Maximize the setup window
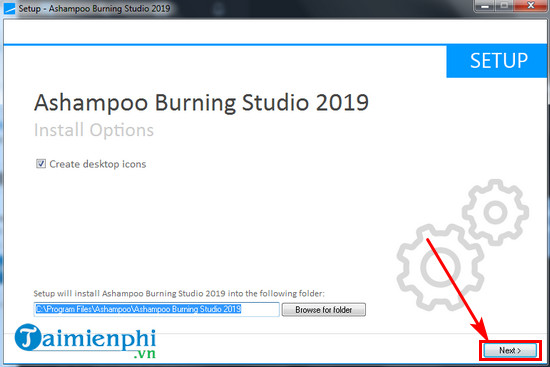Viewport: 550px width, 367px height. (x=504, y=6)
